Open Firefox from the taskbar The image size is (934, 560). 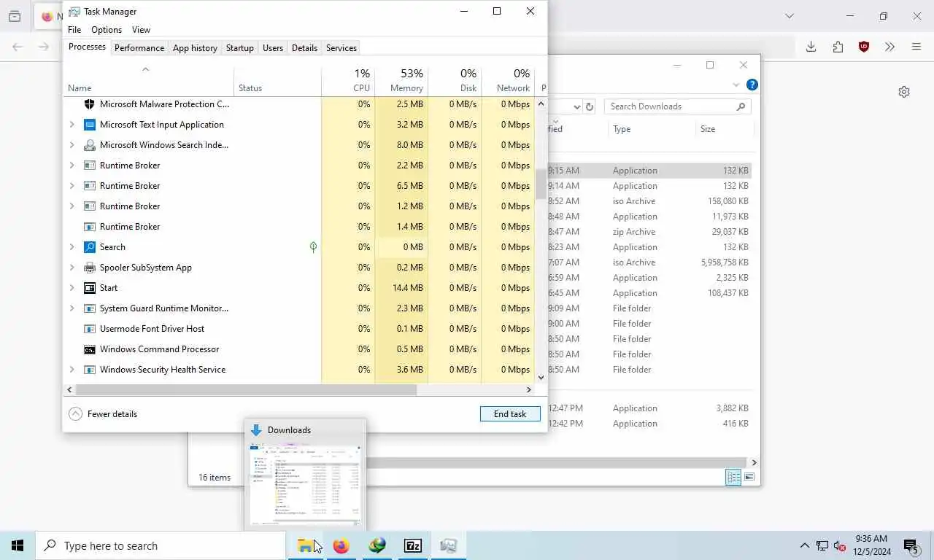point(341,545)
